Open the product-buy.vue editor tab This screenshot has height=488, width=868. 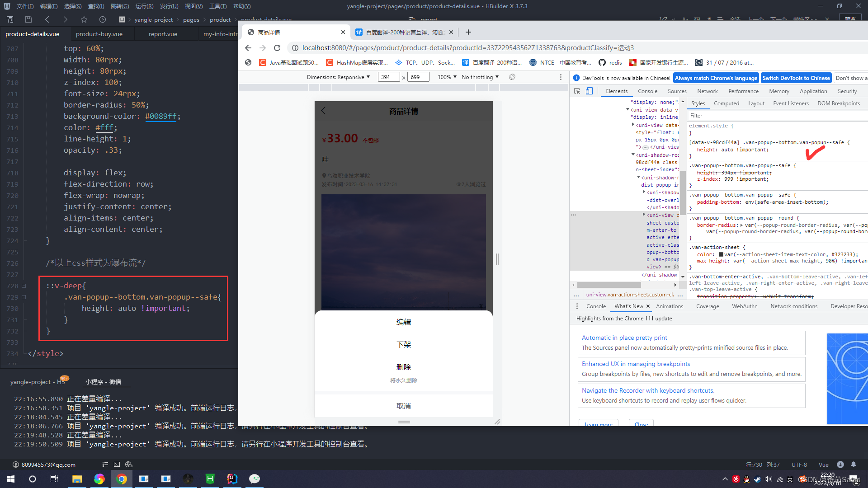click(x=99, y=34)
